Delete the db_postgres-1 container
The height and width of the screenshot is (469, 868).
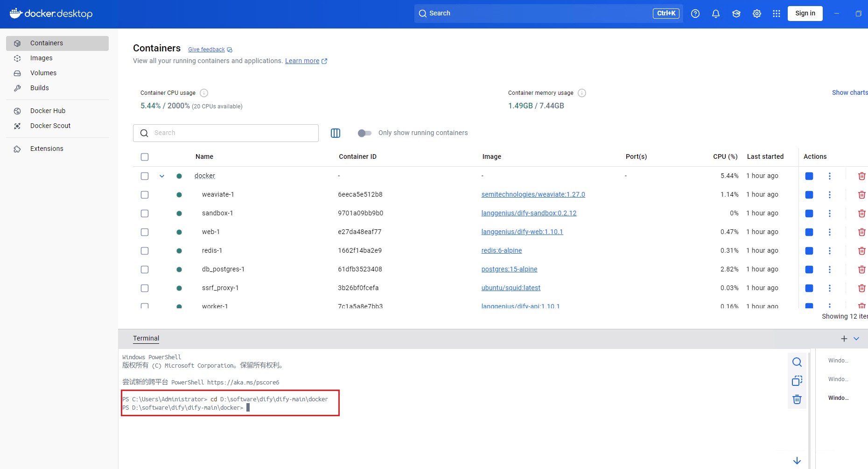click(862, 270)
